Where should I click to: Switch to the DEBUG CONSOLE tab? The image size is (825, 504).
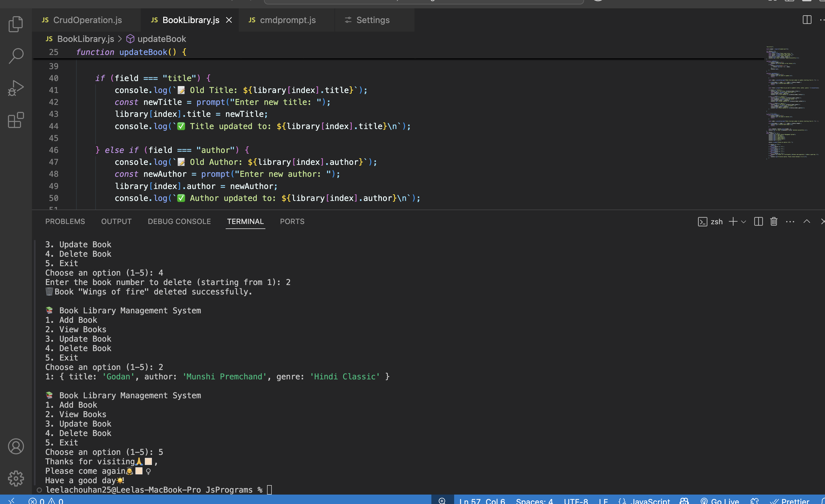coord(179,221)
